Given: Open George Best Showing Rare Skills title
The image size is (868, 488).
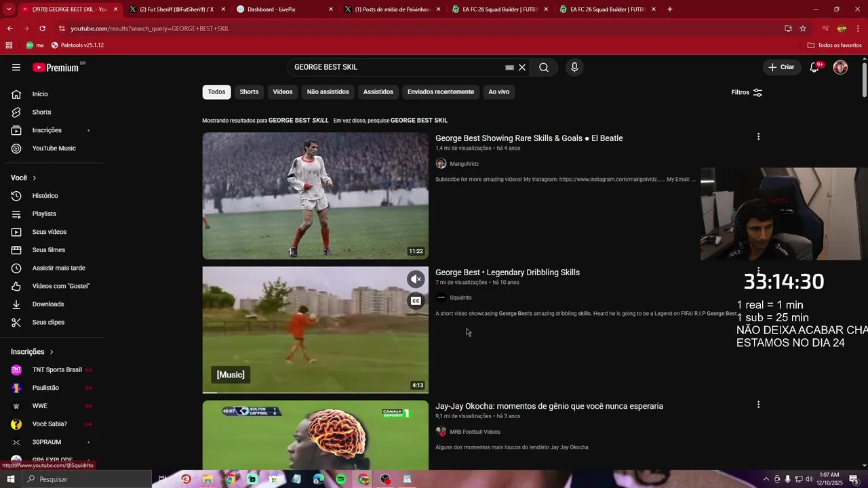Looking at the screenshot, I should 529,138.
